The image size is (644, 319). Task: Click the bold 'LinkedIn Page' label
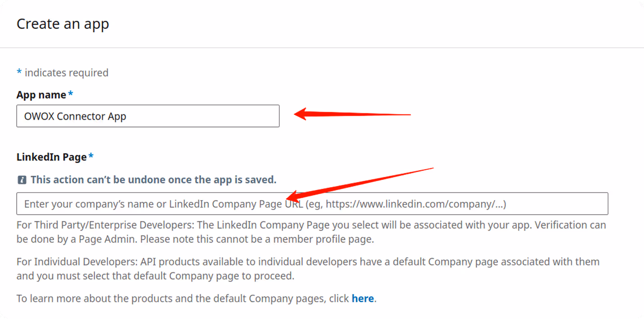(x=51, y=157)
